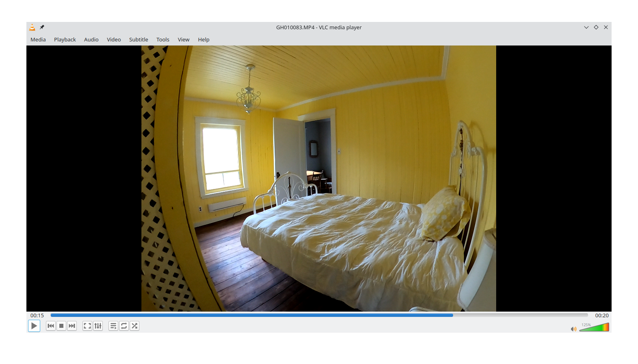
Task: Minimize the VLC window
Action: tap(586, 27)
